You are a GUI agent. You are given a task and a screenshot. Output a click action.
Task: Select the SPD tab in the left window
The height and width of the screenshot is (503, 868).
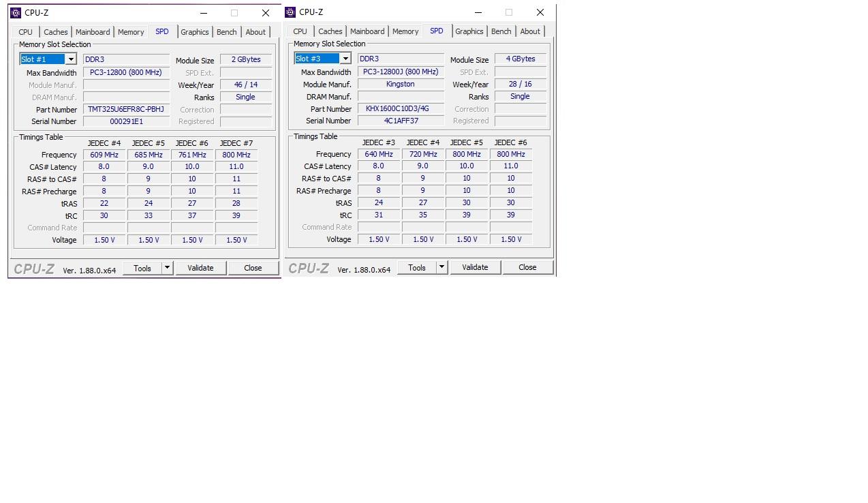(162, 31)
